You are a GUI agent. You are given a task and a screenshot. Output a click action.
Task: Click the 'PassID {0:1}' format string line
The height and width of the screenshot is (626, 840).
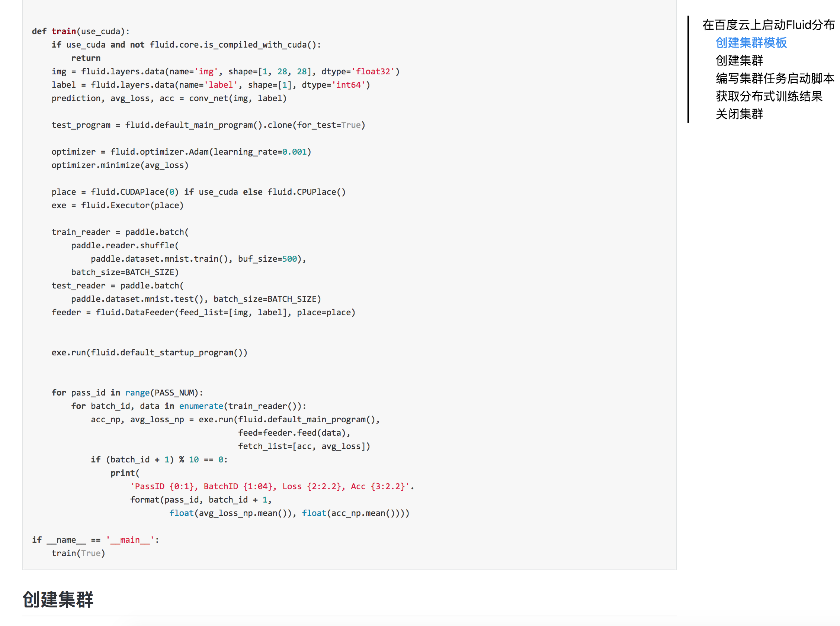point(272,487)
